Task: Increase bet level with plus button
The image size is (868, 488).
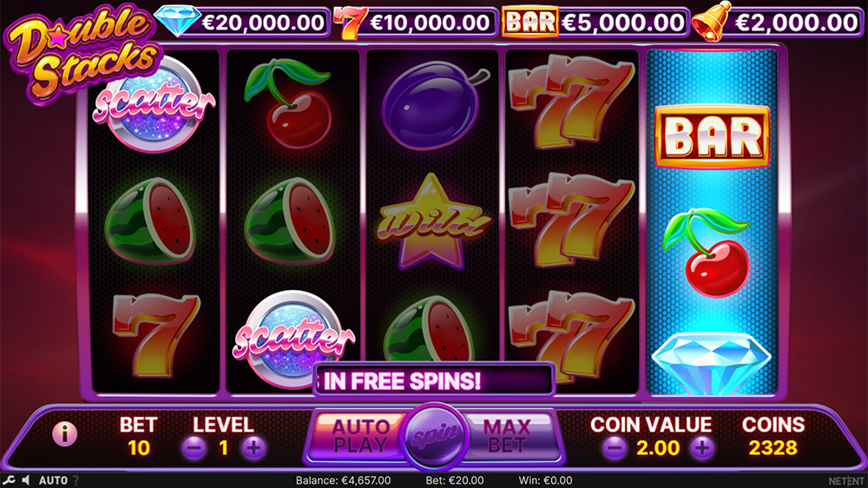Action: 253,447
